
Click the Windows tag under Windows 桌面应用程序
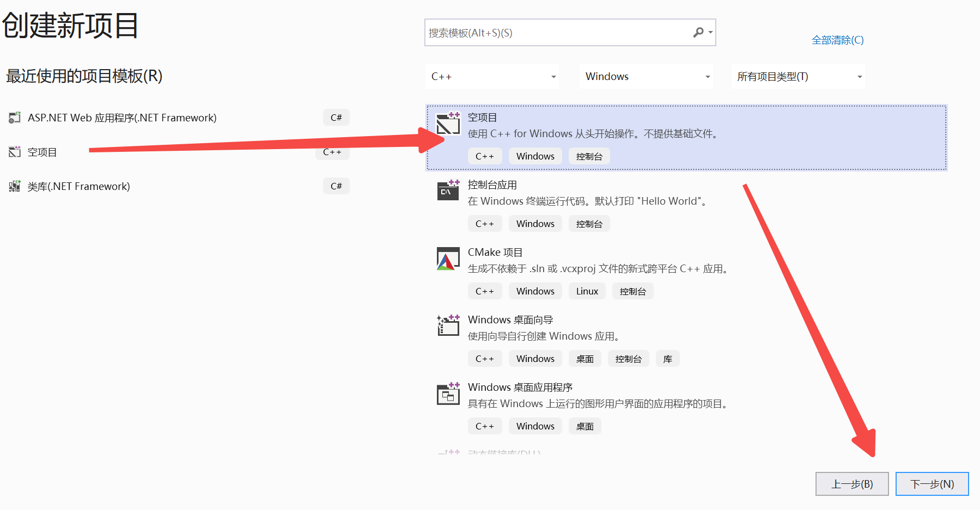(x=535, y=426)
